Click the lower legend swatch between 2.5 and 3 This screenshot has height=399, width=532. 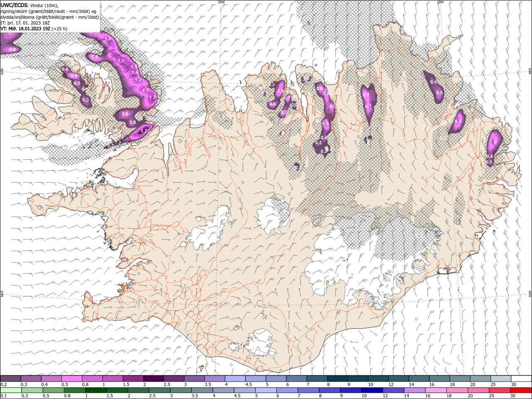point(159,390)
